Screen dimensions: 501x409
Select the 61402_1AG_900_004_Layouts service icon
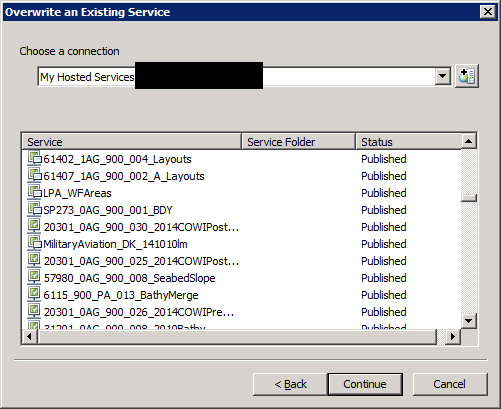click(x=34, y=158)
